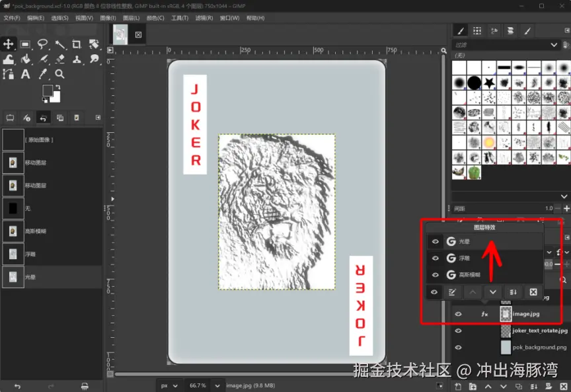Toggle visibility of the 高斯模糊 layer effect
Viewport: 571px width, 392px height.
435,275
